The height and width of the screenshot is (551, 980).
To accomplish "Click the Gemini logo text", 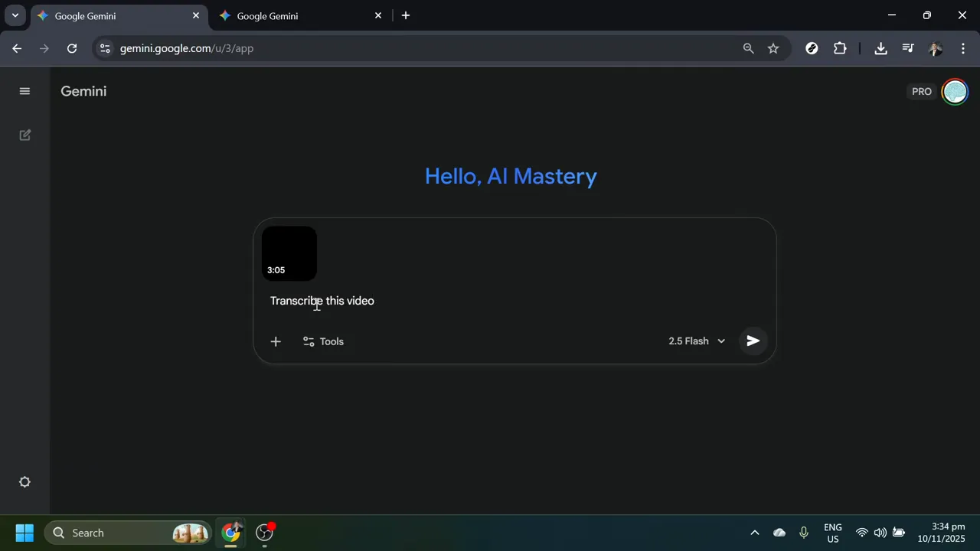I will coord(83,91).
